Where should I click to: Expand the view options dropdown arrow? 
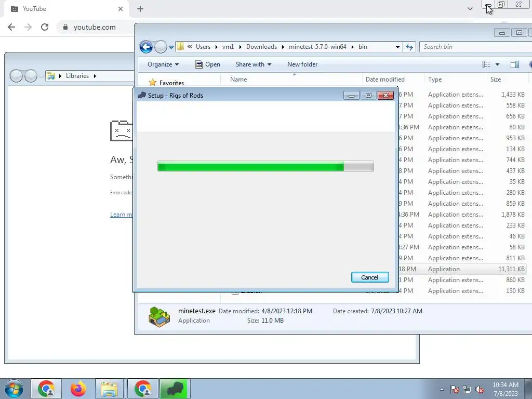coord(497,64)
